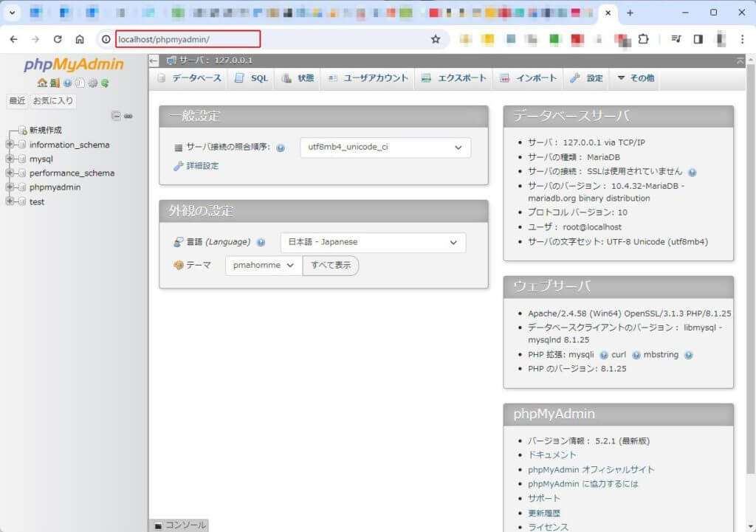
Task: Click the すべて表示 themes button
Action: pos(330,266)
